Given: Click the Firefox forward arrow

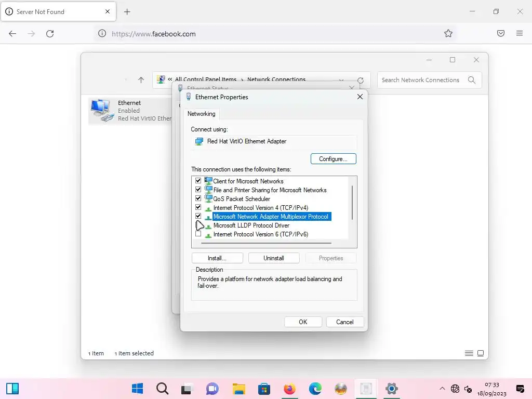Looking at the screenshot, I should point(31,34).
